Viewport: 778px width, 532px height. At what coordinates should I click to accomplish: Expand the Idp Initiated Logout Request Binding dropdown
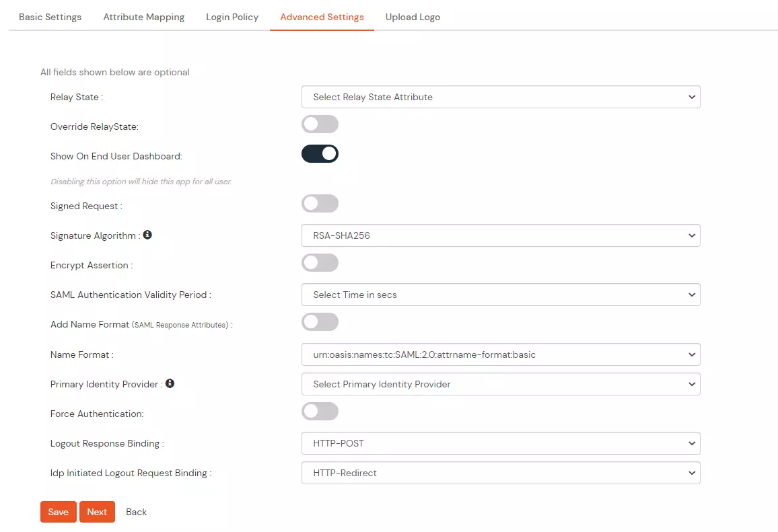(x=501, y=473)
